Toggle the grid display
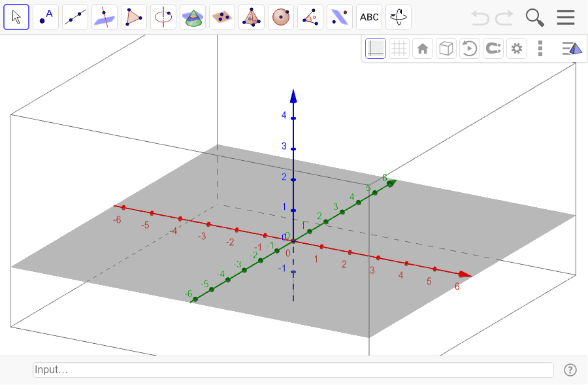Screen dimensions: 588x385 click(x=399, y=48)
